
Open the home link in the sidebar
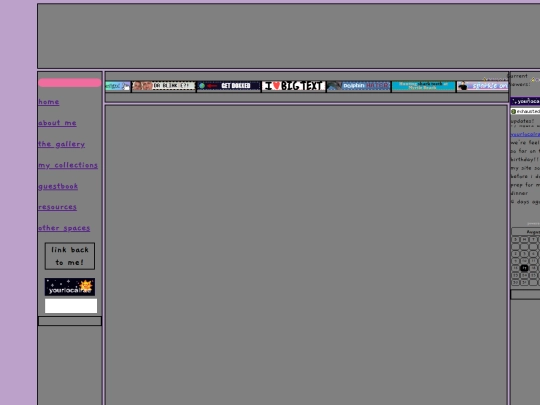[x=49, y=102]
